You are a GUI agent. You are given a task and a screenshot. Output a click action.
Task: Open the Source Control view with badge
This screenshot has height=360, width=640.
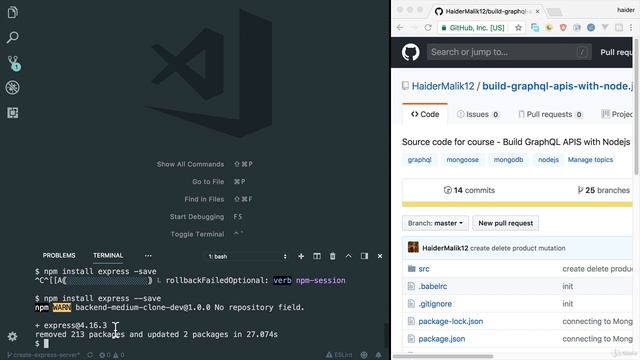[x=13, y=63]
